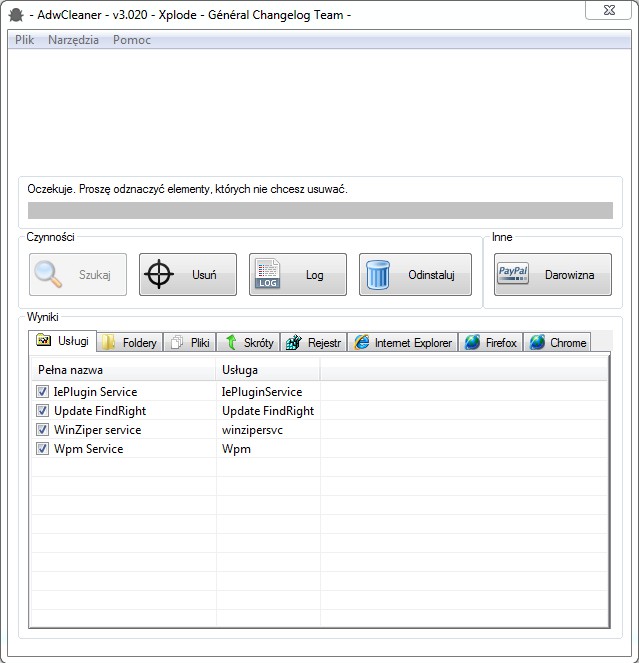This screenshot has height=663, width=639.
Task: Click the Foldery tab folder icon
Action: [109, 342]
